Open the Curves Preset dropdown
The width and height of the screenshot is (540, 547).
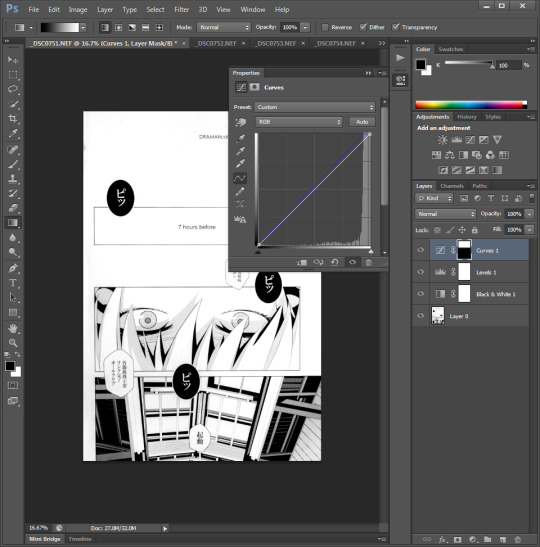click(x=315, y=107)
